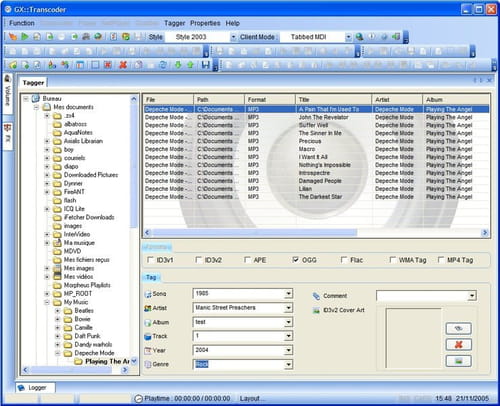Click the blue refresh arrows icon
This screenshot has width=500, height=406.
[x=163, y=65]
